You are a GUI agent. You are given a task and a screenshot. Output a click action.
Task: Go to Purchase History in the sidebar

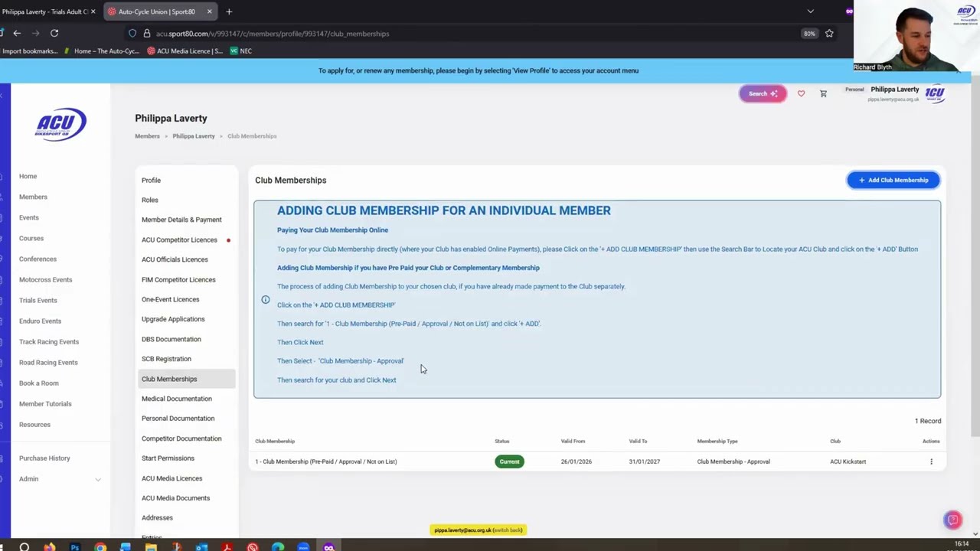[x=44, y=458]
